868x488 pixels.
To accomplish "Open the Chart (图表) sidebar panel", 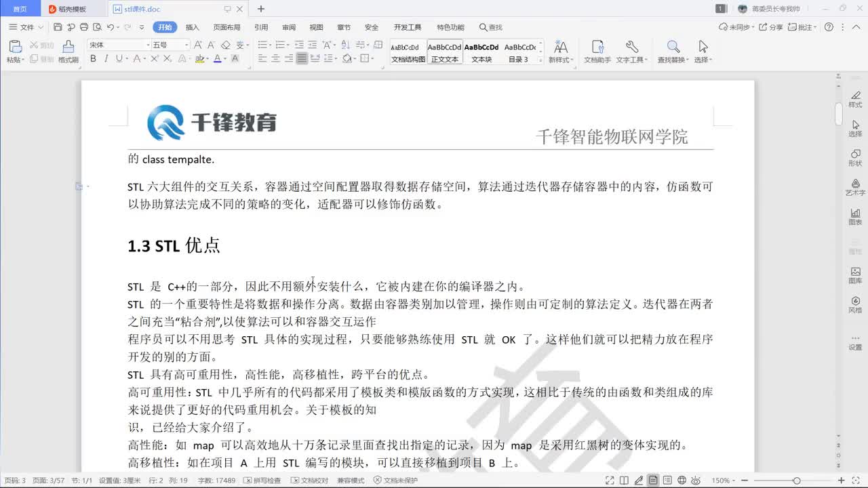I will coord(855,216).
